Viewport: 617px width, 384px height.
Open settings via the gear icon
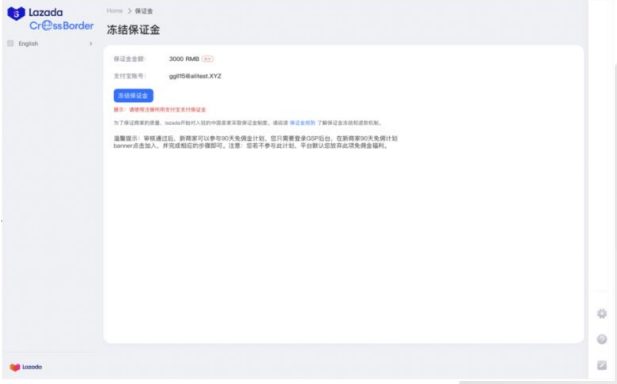(x=602, y=314)
